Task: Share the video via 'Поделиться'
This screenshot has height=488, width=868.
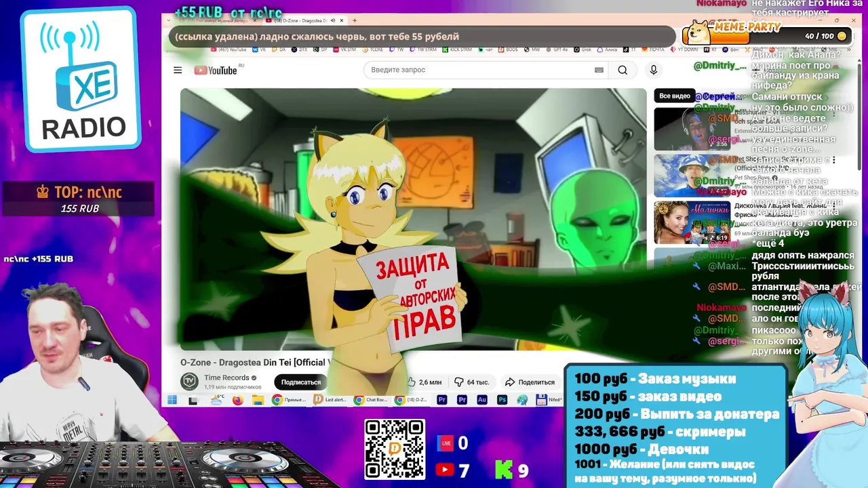Action: click(530, 382)
